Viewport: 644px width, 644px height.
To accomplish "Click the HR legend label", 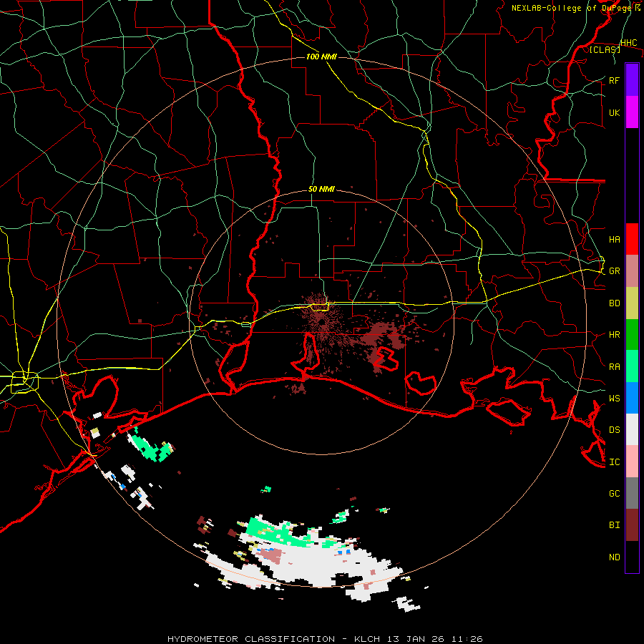I will pos(614,335).
